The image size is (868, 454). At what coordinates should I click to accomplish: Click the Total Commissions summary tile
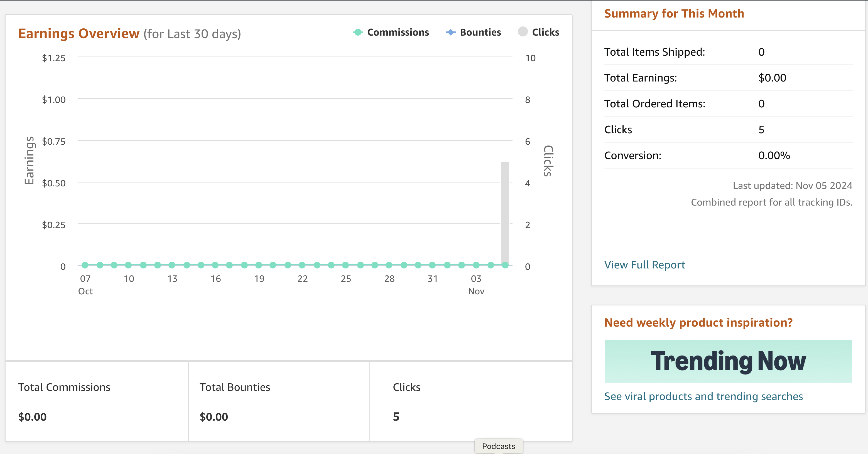pos(97,401)
